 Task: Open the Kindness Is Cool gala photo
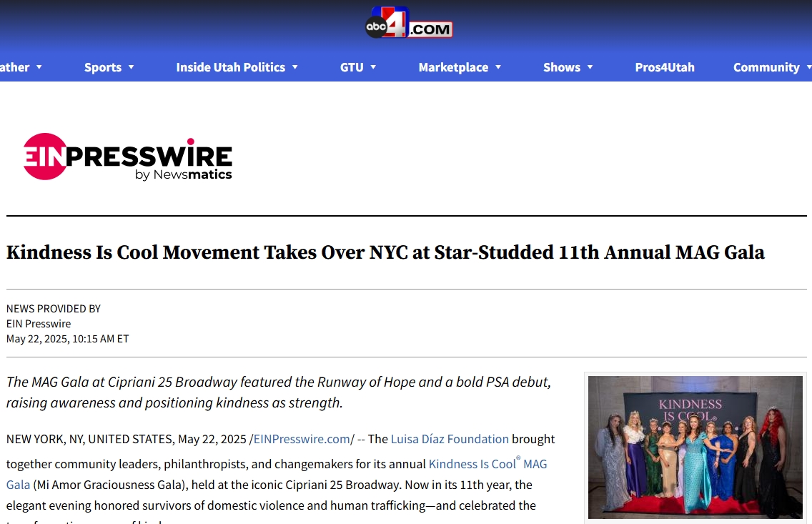point(695,448)
